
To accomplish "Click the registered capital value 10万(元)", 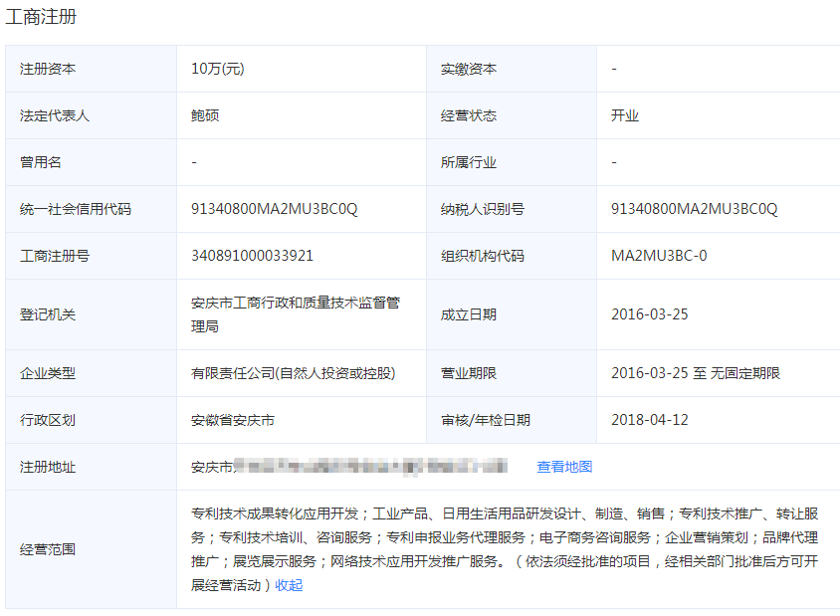I will (x=218, y=68).
